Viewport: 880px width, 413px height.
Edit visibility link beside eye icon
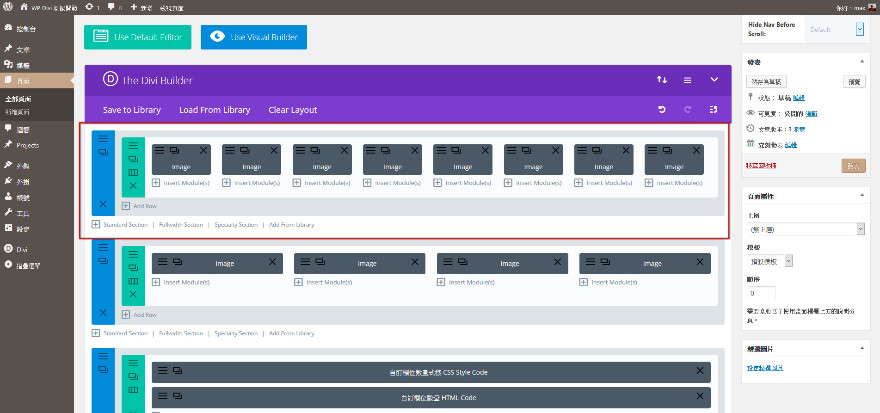(x=811, y=113)
